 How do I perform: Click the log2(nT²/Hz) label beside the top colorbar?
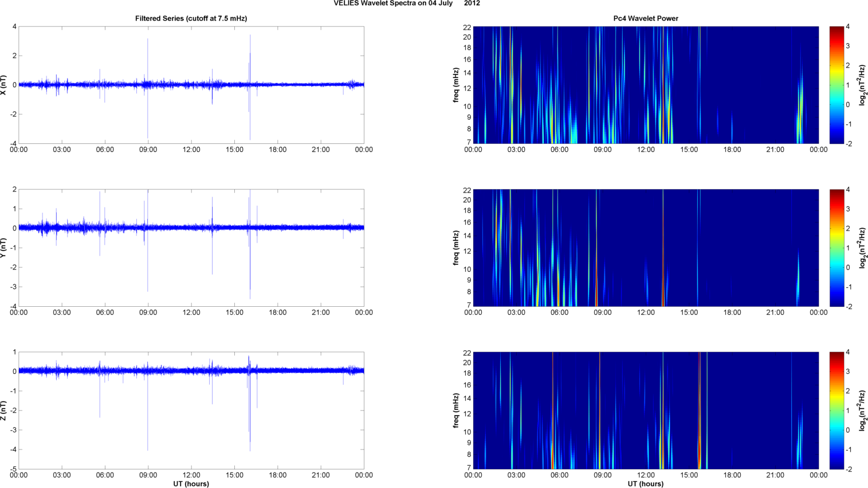862,85
